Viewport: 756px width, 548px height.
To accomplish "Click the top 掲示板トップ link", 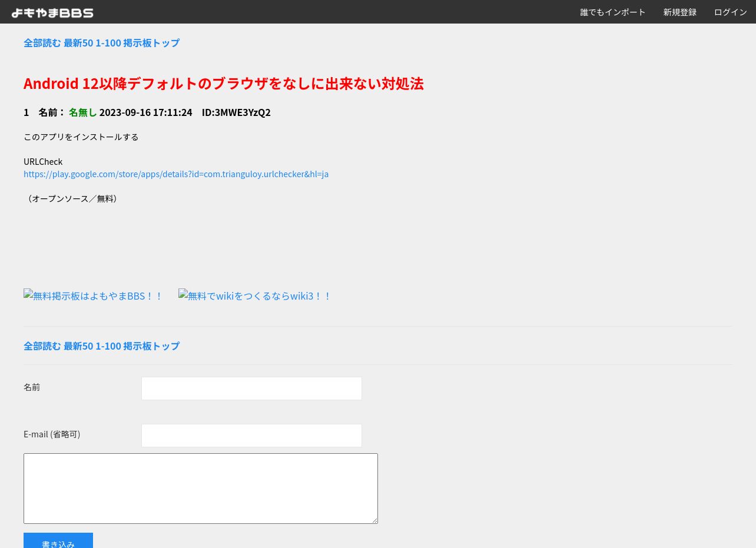I will [151, 43].
